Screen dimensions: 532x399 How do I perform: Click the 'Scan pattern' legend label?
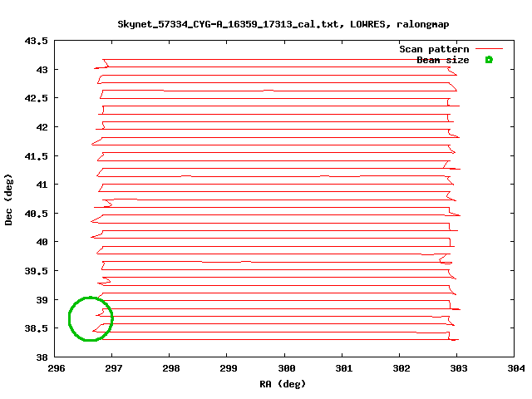(434, 50)
